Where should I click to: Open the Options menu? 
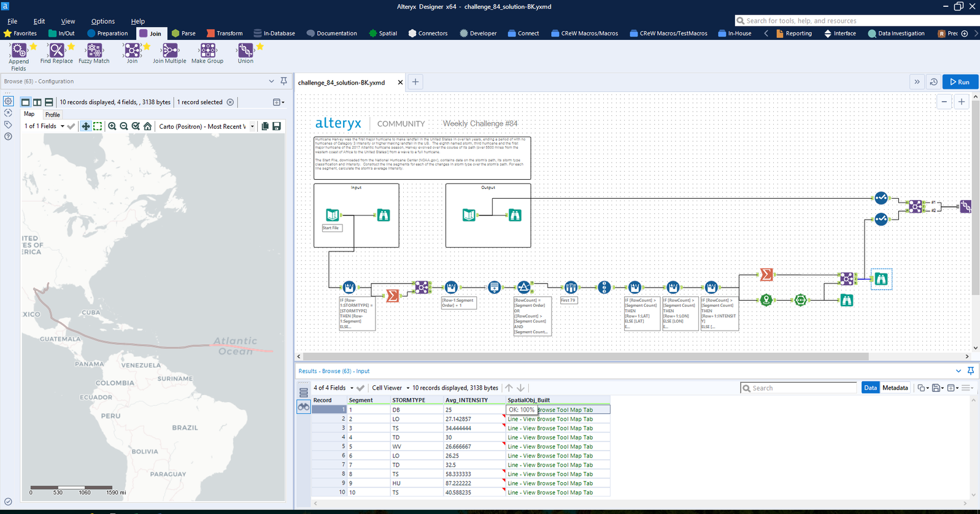(102, 21)
